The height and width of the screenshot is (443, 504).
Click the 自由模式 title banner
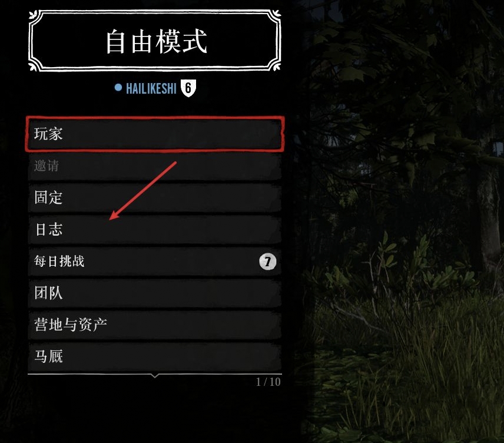[155, 41]
